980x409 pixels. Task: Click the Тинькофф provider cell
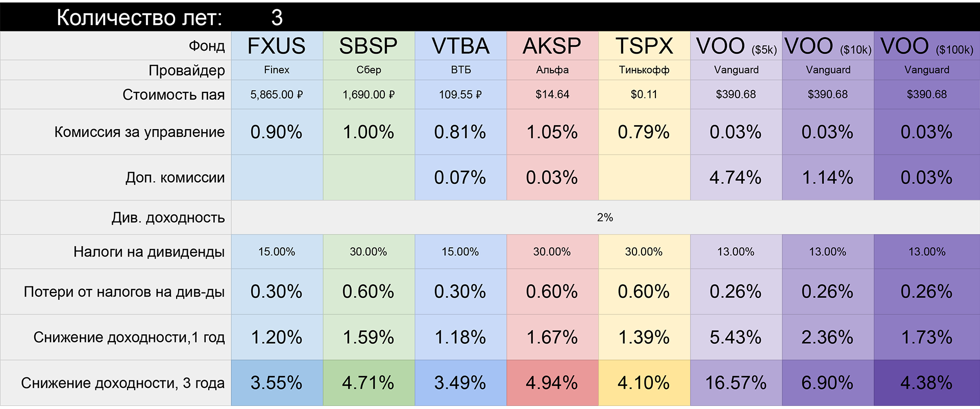(644, 70)
